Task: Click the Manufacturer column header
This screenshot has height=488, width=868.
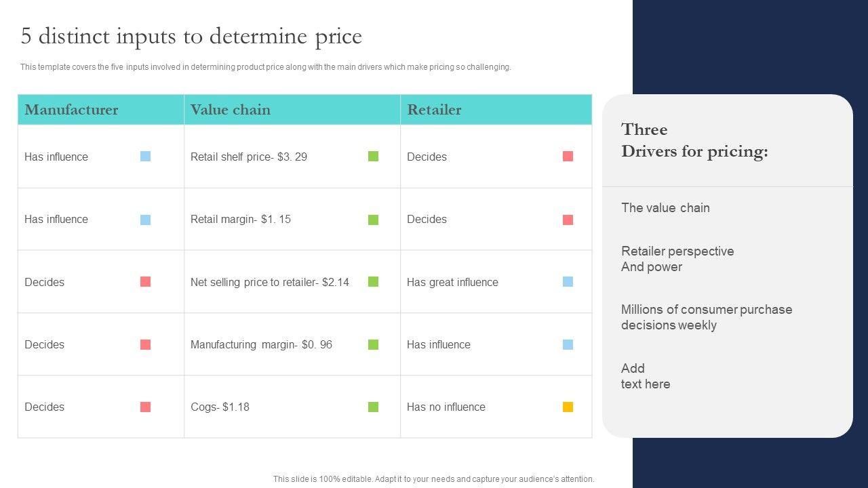Action: tap(71, 110)
